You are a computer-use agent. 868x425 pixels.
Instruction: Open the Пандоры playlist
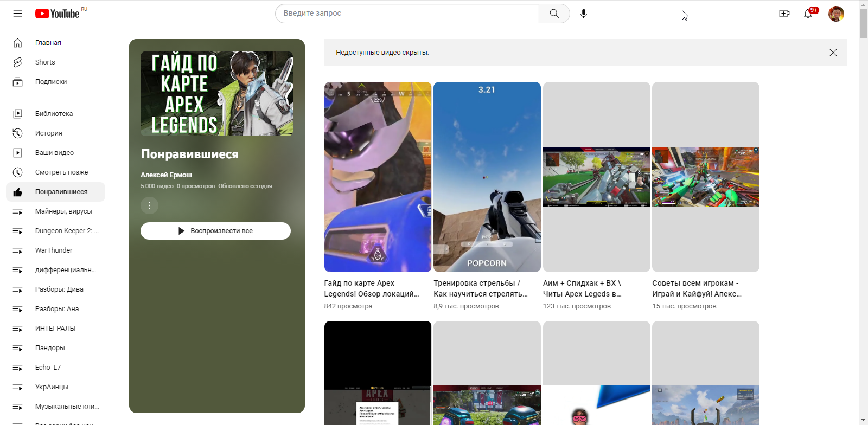(x=55, y=348)
